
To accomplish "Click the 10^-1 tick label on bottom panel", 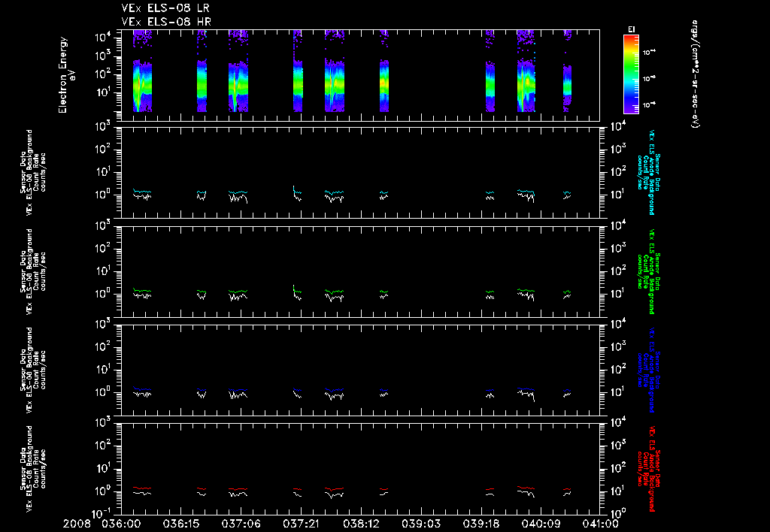I will coord(102,514).
